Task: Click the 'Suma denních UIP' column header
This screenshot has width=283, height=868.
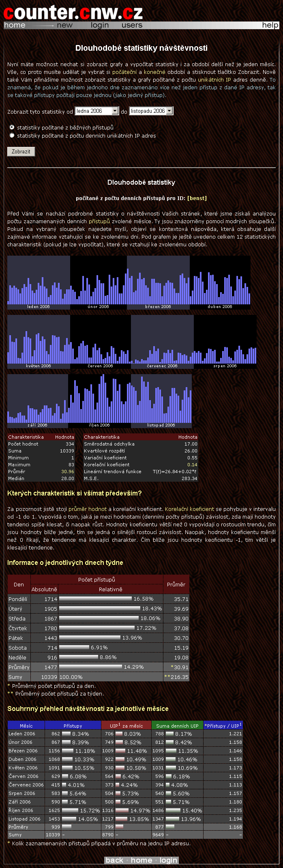Action: [x=177, y=726]
